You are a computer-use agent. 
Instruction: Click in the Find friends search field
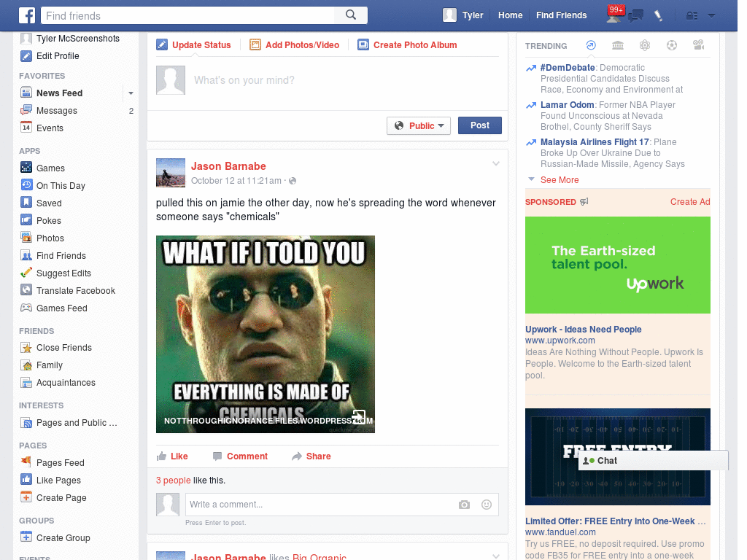(188, 16)
